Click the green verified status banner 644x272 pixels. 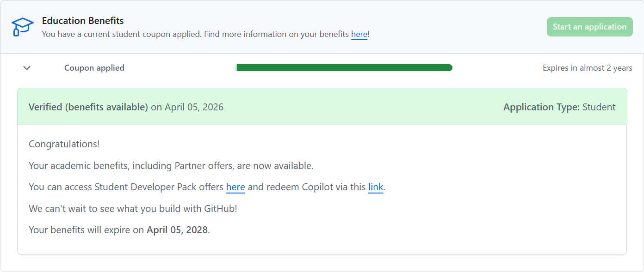[322, 107]
